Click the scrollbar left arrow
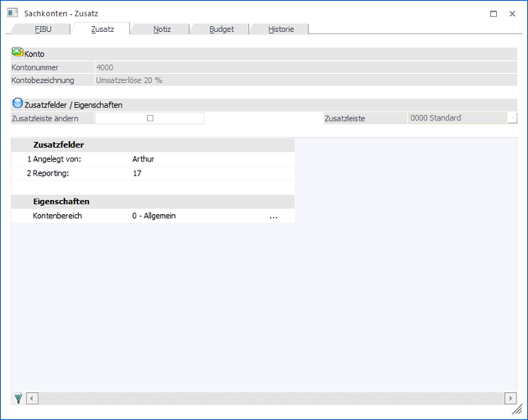This screenshot has height=420, width=528. (x=33, y=398)
